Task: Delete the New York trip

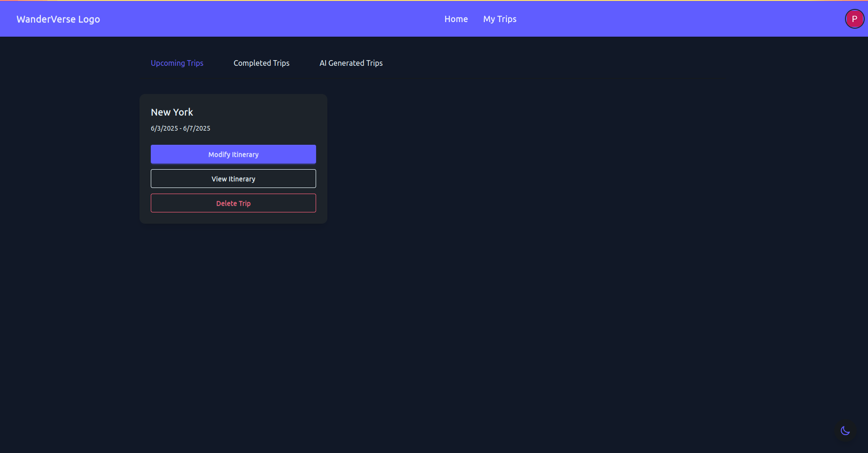Action: tap(233, 203)
